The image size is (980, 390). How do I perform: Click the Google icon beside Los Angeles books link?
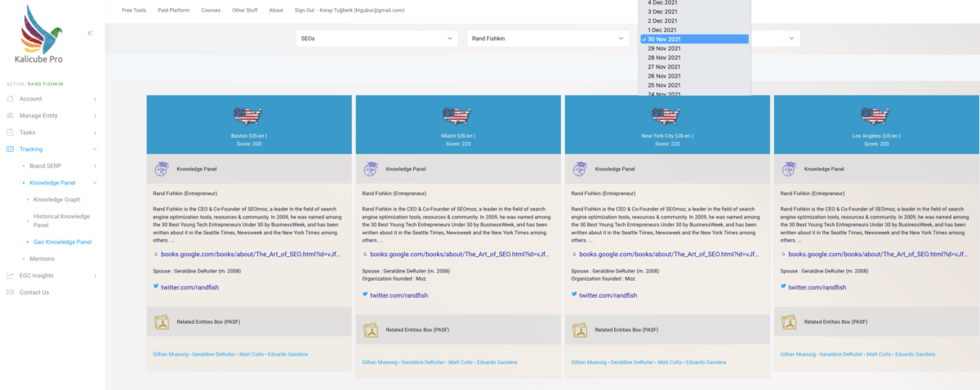[783, 255]
